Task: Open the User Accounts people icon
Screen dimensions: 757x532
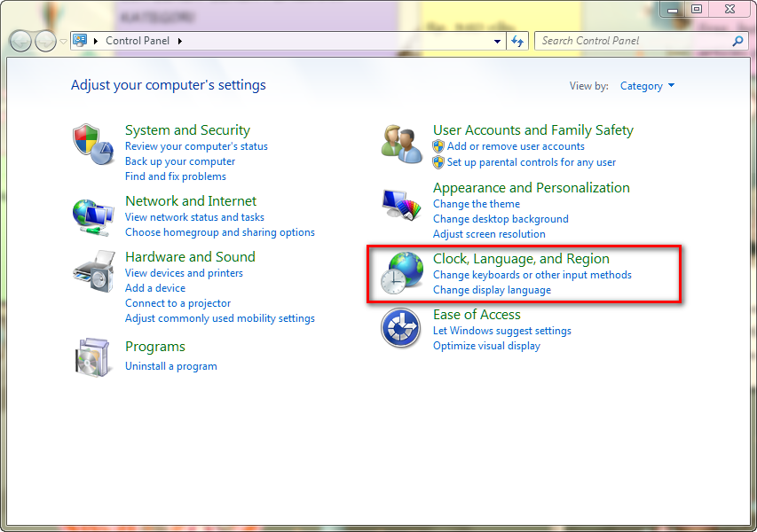Action: point(401,144)
